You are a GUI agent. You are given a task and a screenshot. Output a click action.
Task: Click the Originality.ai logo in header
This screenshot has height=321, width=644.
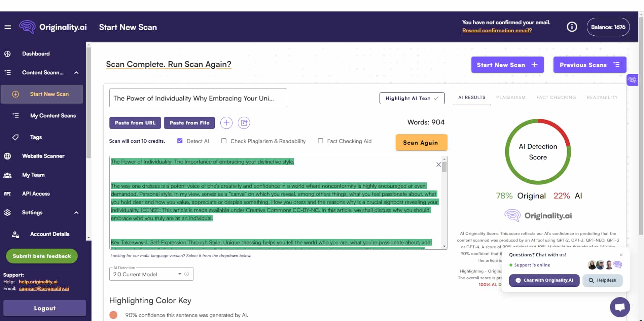pos(53,27)
